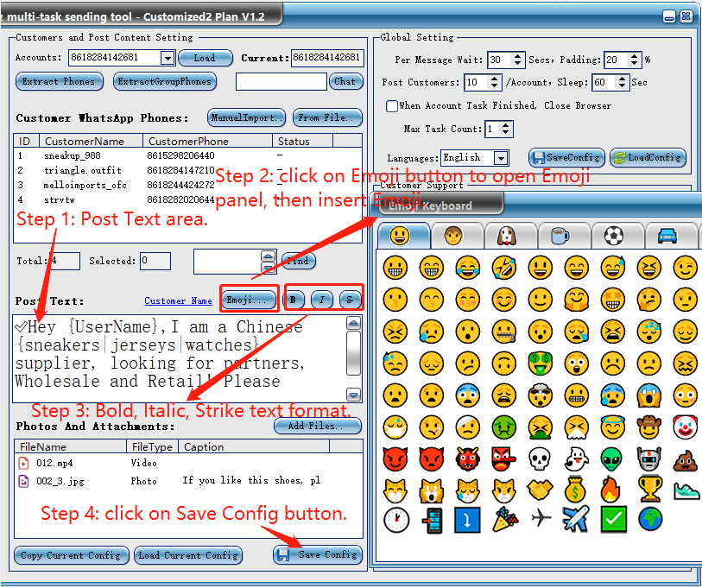Switch to the soccer ball activities tab
This screenshot has width=702, height=588.
(617, 236)
